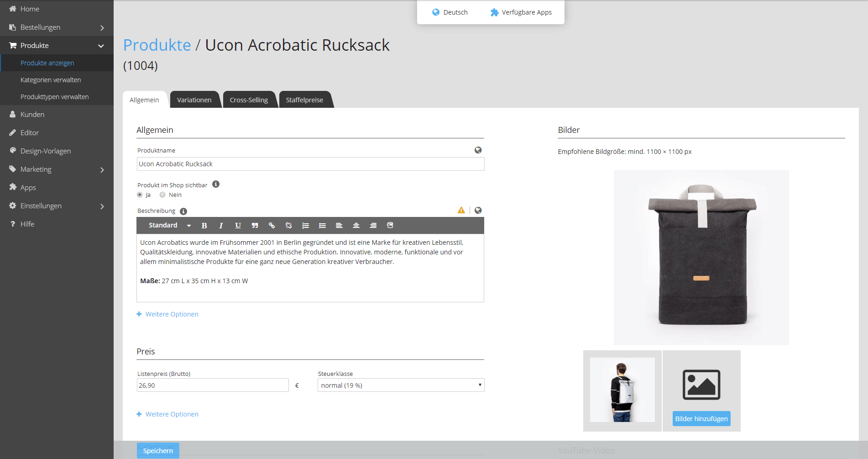Click the Hilfe question mark icon

[x=13, y=224]
